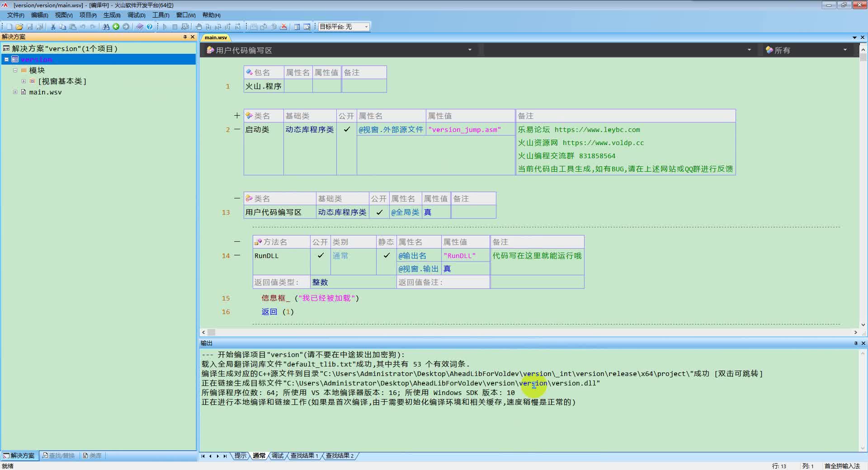Open the 类库 panel tab

click(x=92, y=456)
